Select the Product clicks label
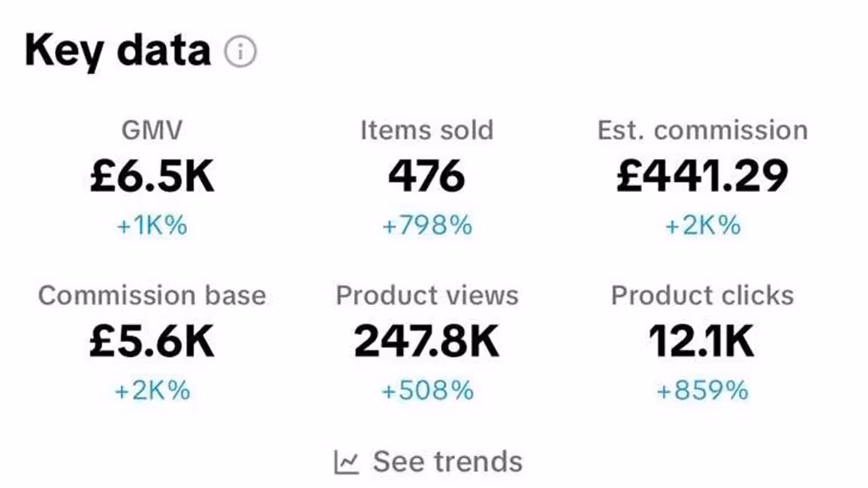The height and width of the screenshot is (488, 868). pos(702,295)
